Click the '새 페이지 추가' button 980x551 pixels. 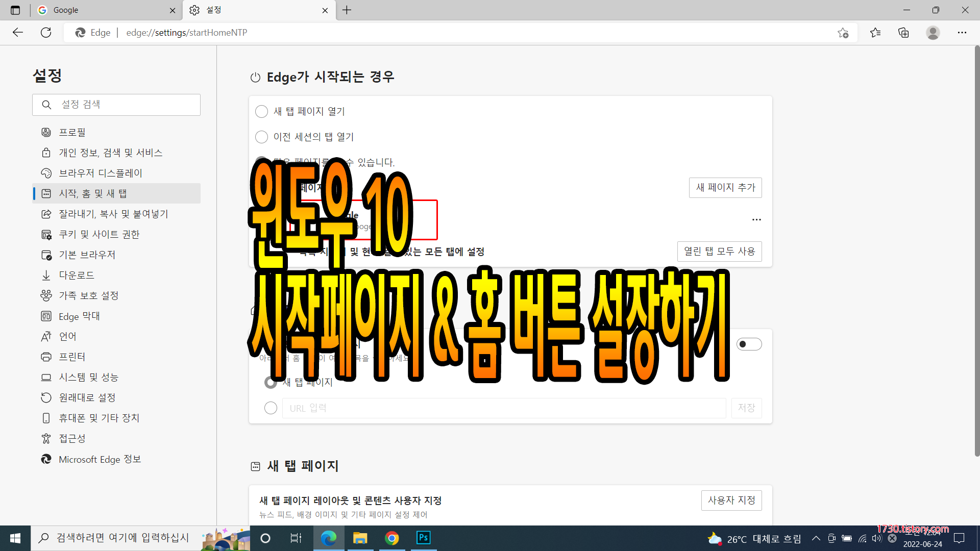pyautogui.click(x=725, y=187)
